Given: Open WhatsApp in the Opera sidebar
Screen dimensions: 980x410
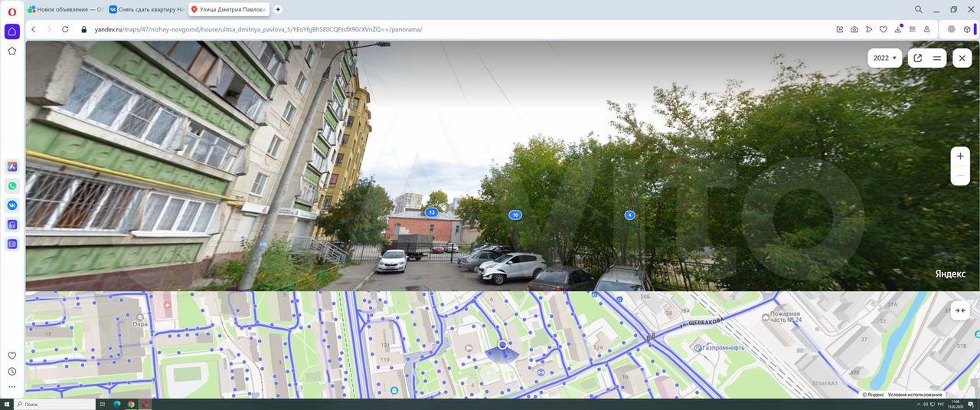Looking at the screenshot, I should pyautogui.click(x=12, y=185).
